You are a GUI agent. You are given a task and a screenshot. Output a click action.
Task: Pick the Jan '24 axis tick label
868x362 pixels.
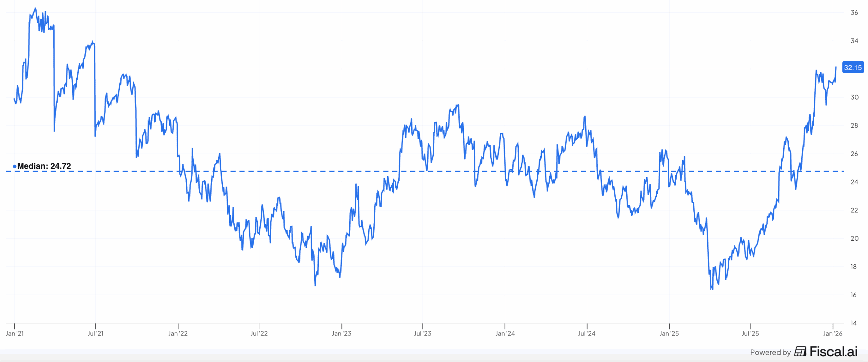click(505, 334)
